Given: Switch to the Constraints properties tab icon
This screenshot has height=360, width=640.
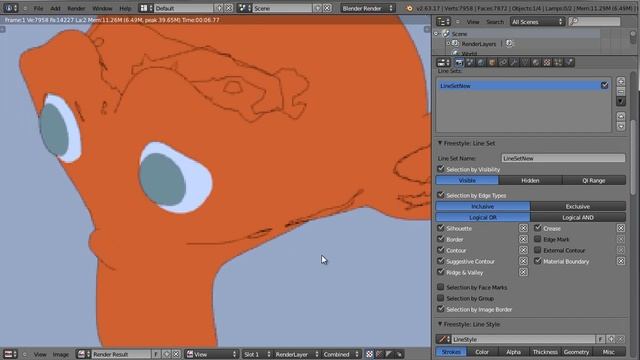Looking at the screenshot, I should pos(503,62).
